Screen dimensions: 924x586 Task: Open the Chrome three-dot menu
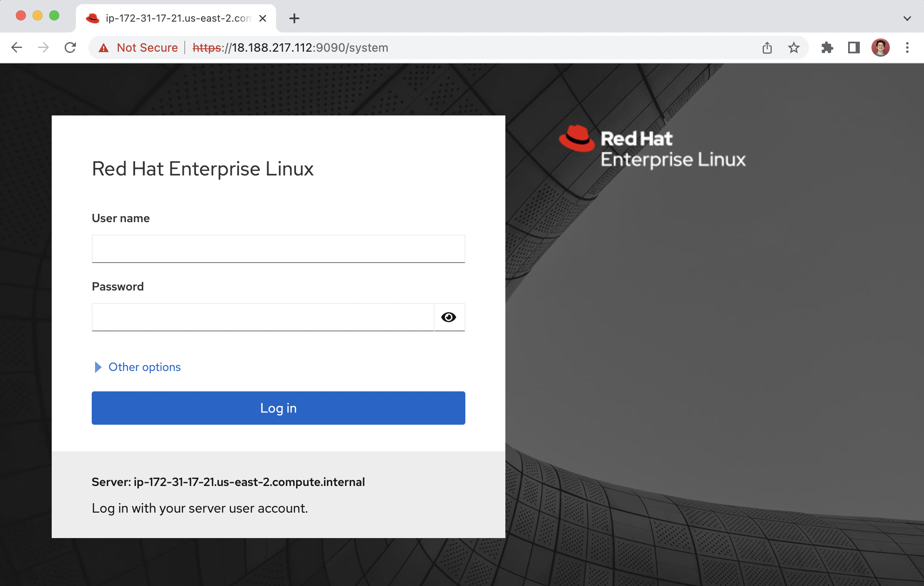pos(907,48)
